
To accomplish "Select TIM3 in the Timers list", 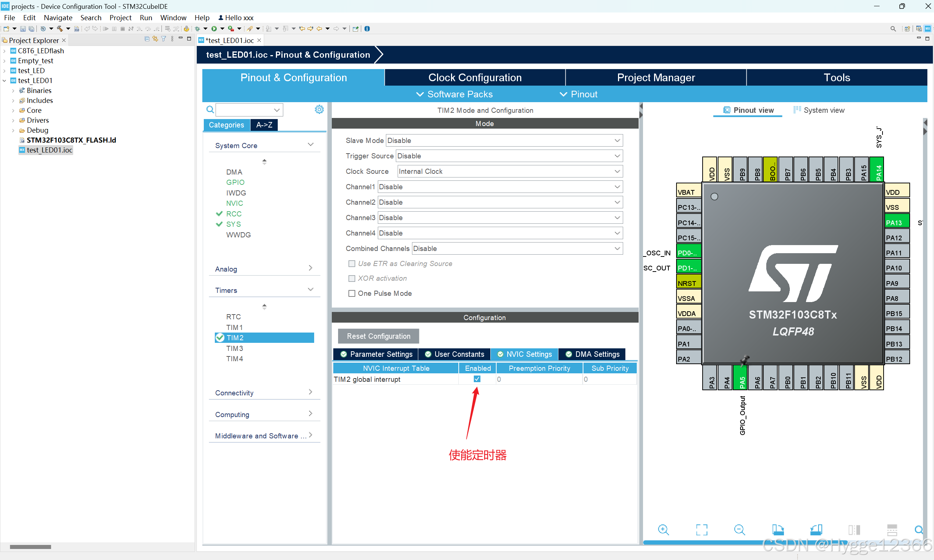I will (235, 348).
